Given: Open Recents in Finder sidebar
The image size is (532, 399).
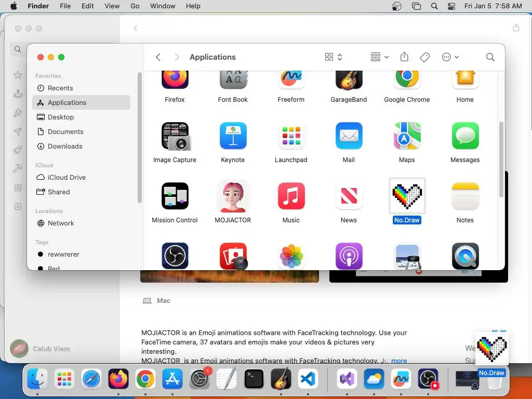Looking at the screenshot, I should point(82,88).
